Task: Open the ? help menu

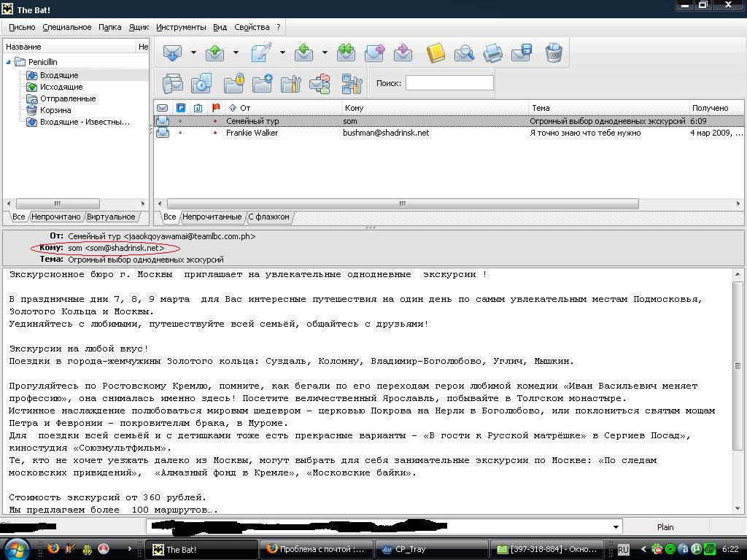Action: point(279,27)
